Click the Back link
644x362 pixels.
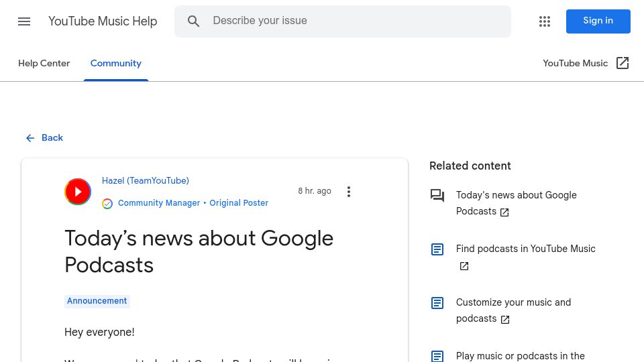point(52,138)
